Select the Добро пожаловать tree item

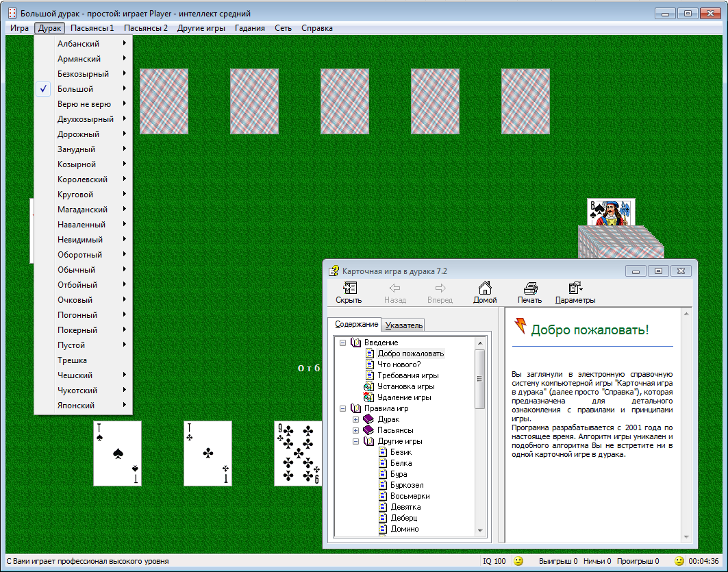tap(410, 353)
